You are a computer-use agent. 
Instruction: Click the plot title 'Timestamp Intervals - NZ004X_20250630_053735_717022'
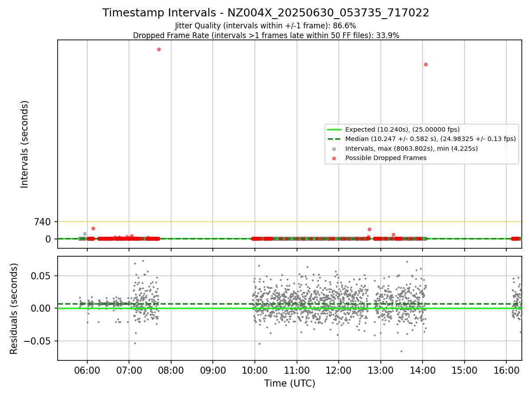pyautogui.click(x=266, y=13)
